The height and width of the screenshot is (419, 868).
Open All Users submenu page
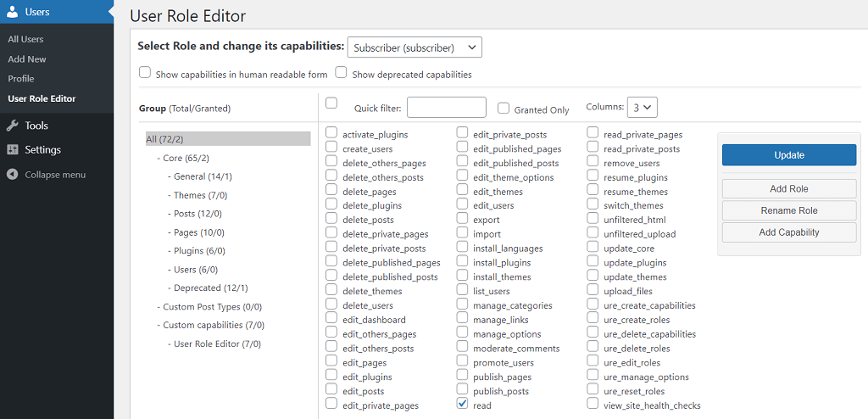[x=25, y=39]
